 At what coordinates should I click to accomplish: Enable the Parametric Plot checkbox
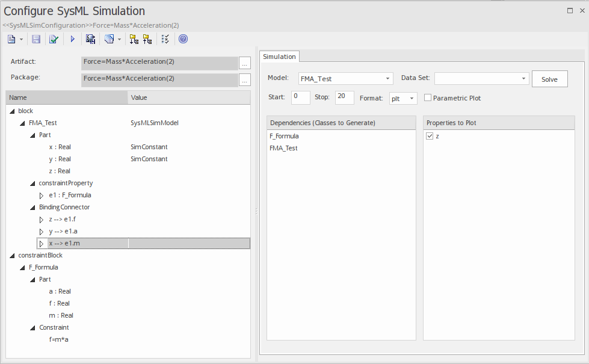[x=428, y=98]
